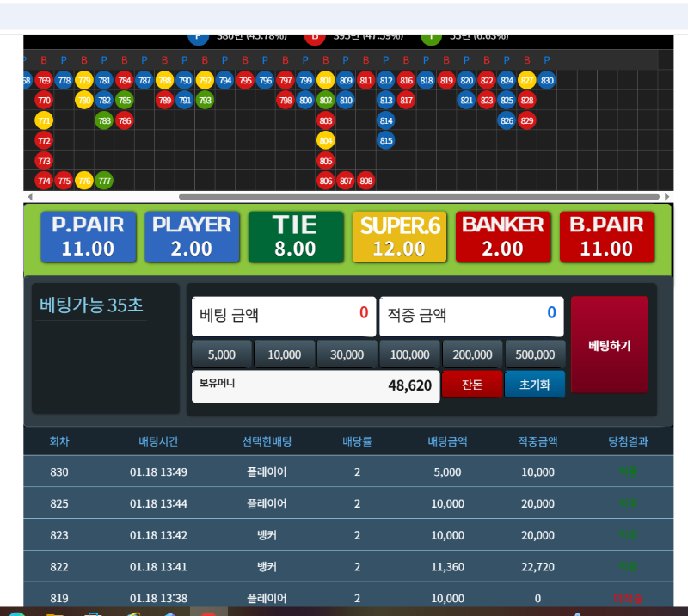
Task: Click the blue 815 bead marker
Action: pyautogui.click(x=386, y=140)
